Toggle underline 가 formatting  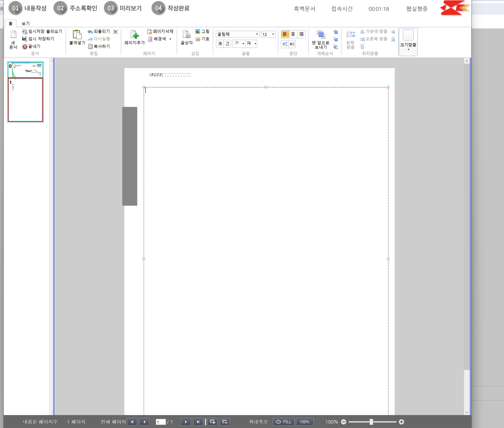[x=227, y=44]
